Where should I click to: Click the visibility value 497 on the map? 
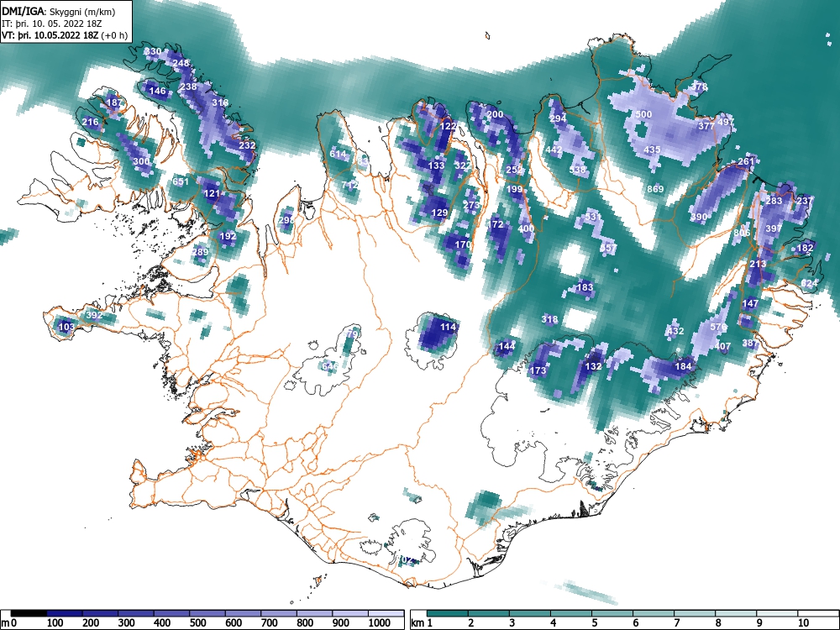pos(726,122)
